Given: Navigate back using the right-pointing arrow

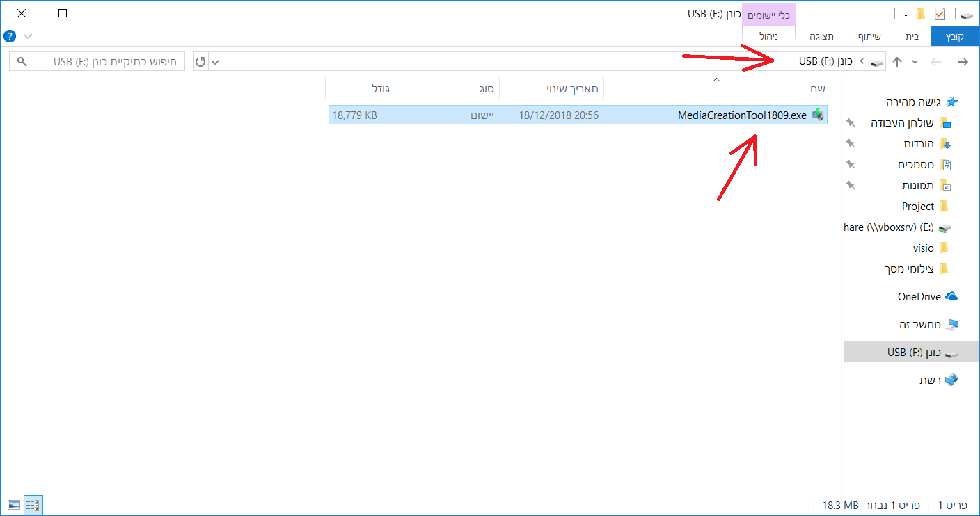Looking at the screenshot, I should click(963, 62).
